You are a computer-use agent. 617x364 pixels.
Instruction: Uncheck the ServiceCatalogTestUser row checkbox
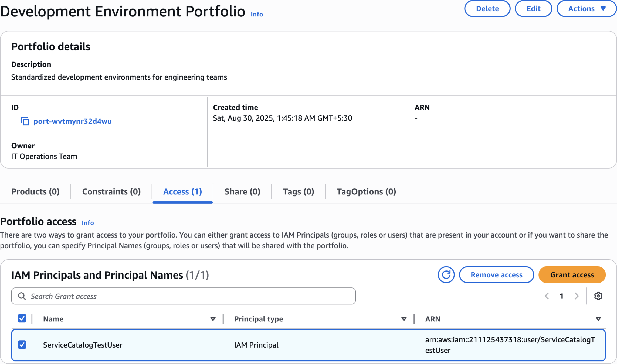22,345
